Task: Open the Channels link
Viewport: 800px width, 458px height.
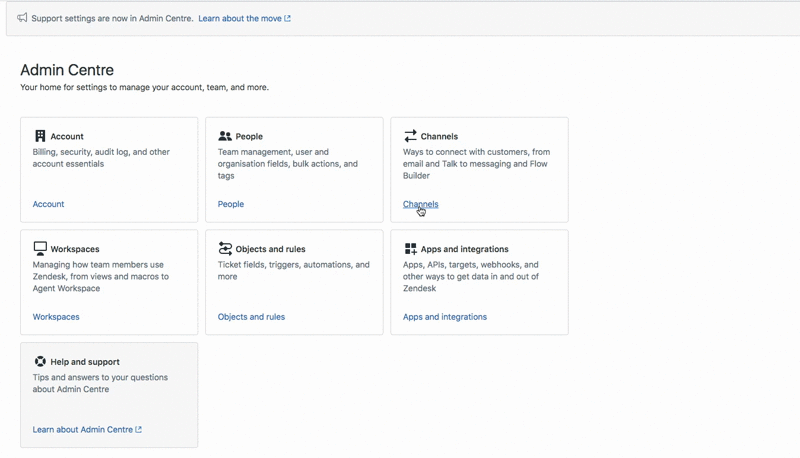Action: (420, 204)
